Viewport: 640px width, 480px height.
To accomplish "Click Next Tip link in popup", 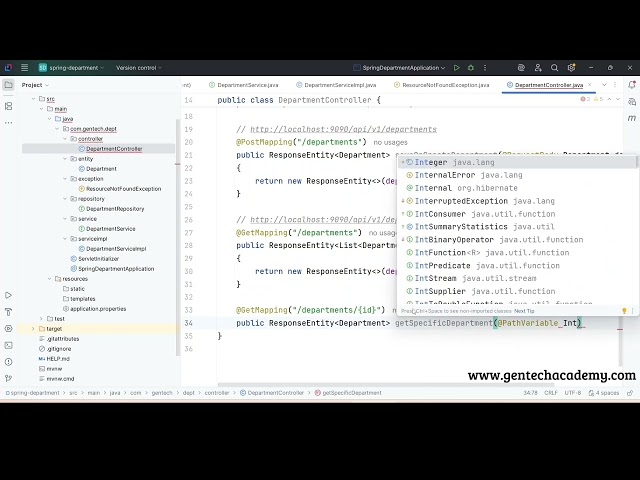I will click(524, 311).
